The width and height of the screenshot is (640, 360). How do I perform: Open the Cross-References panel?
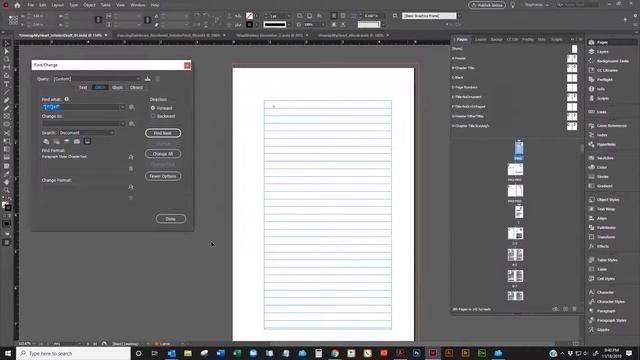[611, 126]
